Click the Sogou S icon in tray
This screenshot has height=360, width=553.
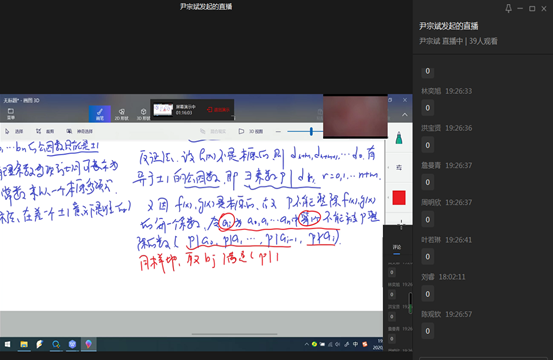click(365, 344)
